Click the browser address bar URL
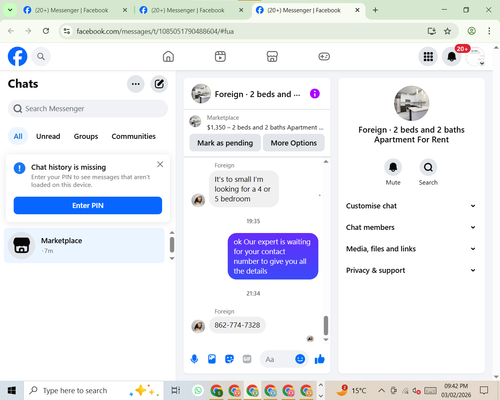 click(x=155, y=31)
